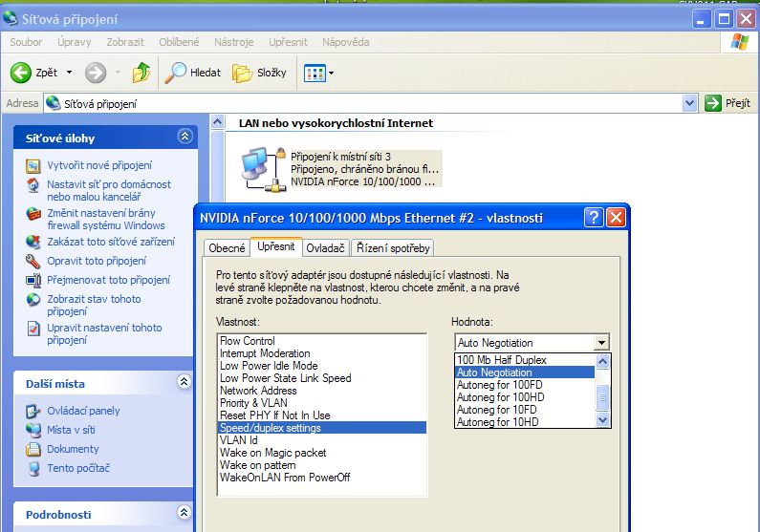This screenshot has width=760, height=532.
Task: Click the firewall brick wall icon
Action: point(33,214)
